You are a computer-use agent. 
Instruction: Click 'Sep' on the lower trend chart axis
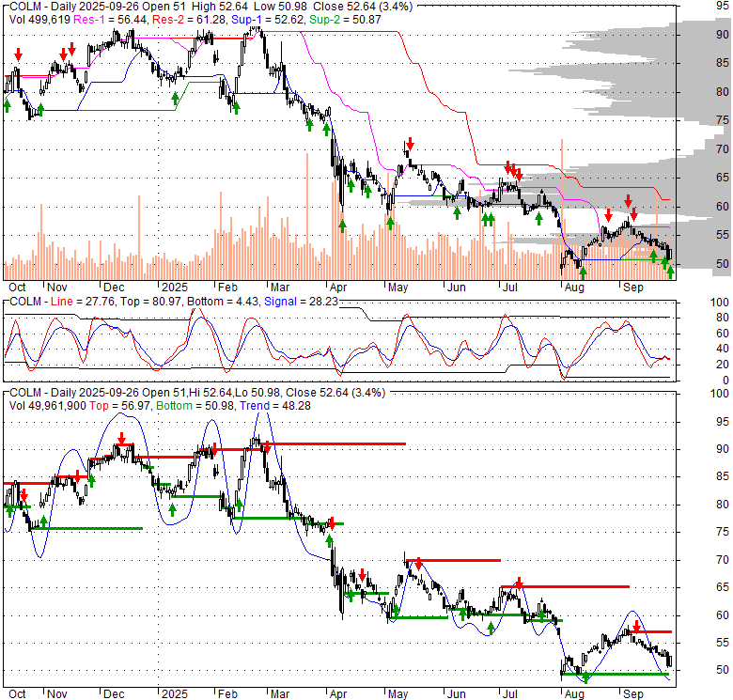[x=633, y=694]
